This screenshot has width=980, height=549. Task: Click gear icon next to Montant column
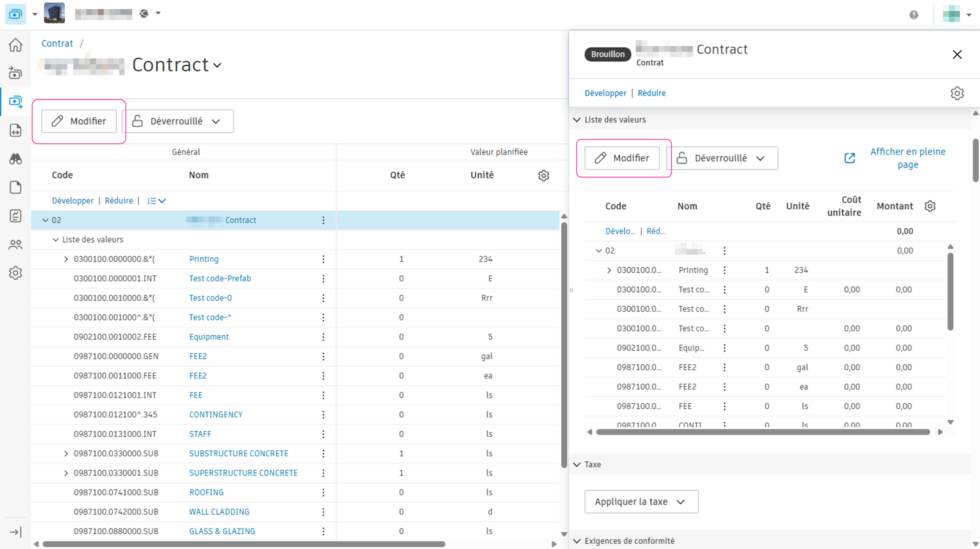click(x=930, y=206)
